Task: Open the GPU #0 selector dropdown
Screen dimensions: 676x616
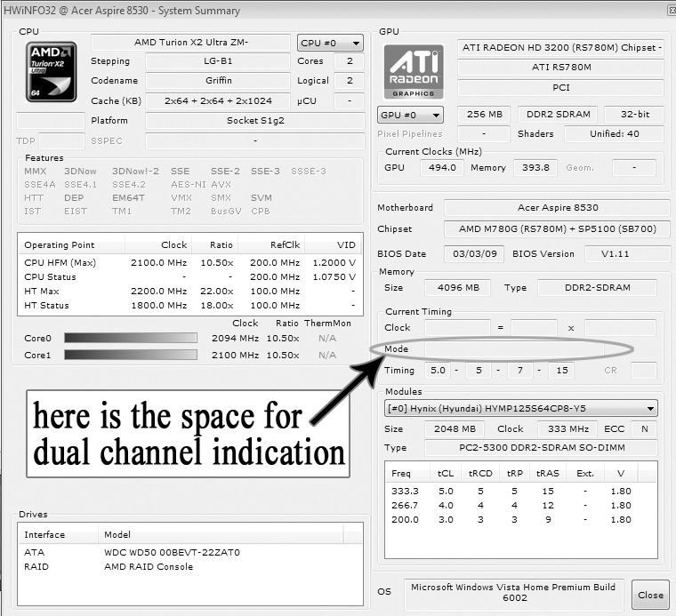Action: [410, 115]
